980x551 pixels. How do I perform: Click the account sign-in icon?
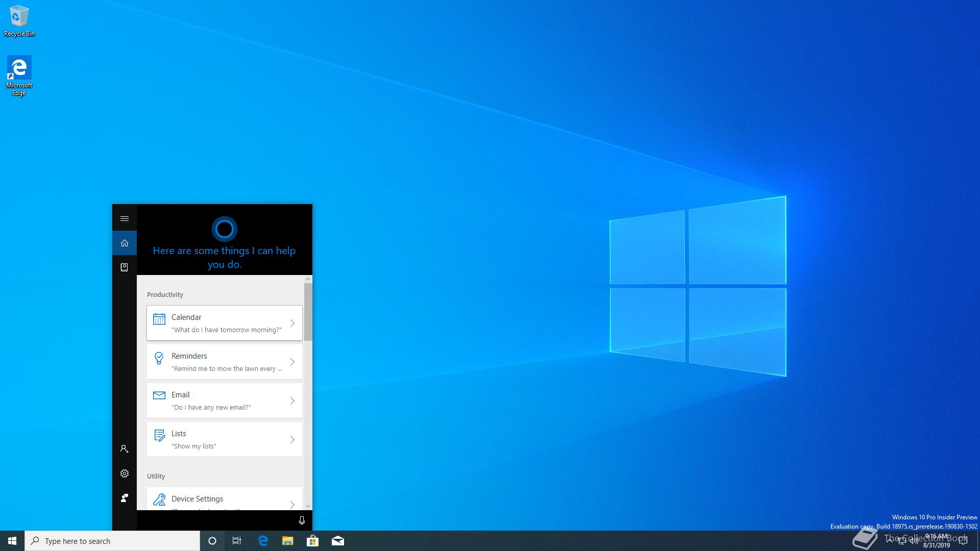[x=124, y=449]
